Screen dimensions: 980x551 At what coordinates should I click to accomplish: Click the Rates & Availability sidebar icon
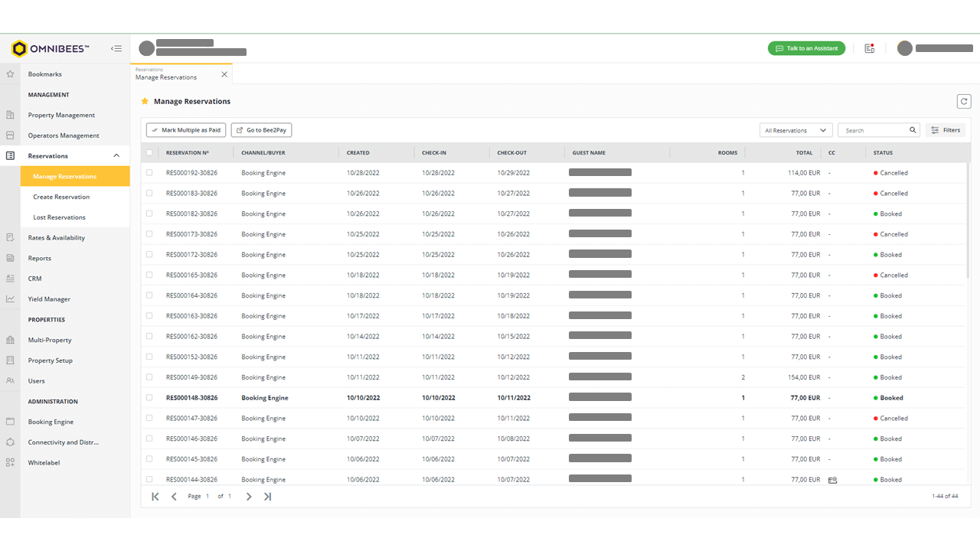(10, 238)
